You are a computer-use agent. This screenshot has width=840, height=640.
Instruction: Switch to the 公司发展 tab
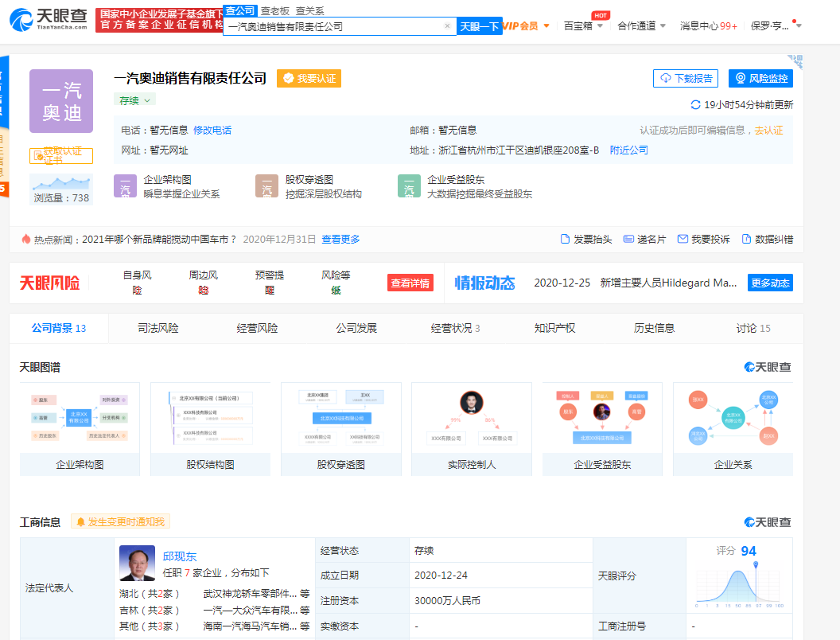coord(356,328)
